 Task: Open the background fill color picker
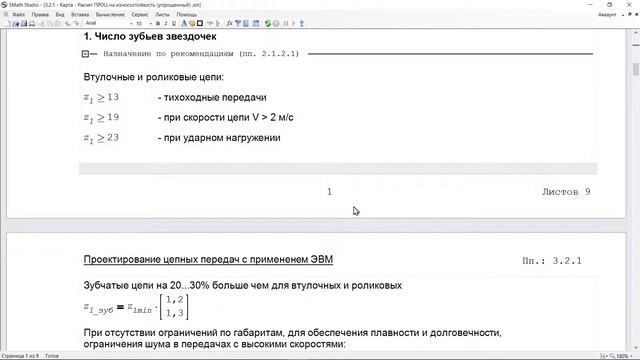click(192, 24)
